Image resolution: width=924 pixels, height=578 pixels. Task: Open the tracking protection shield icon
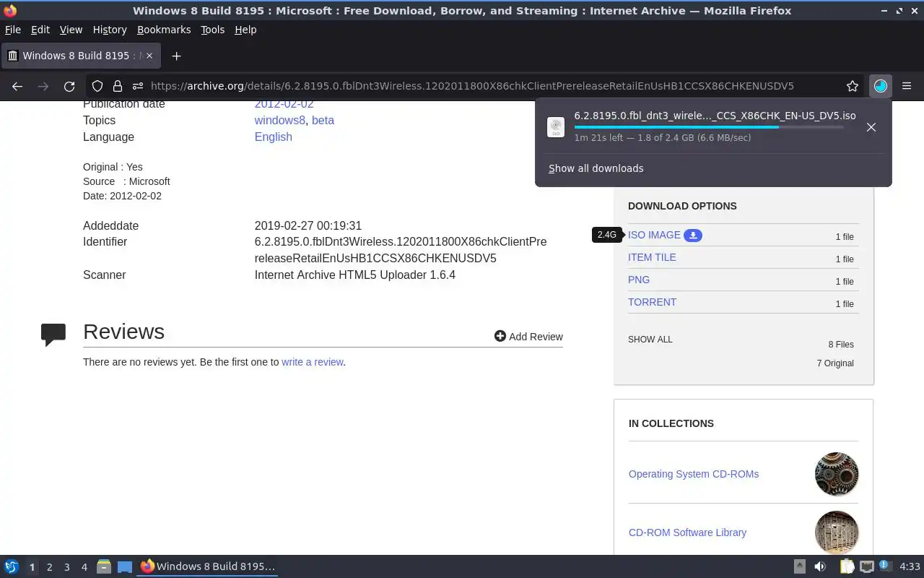click(x=97, y=86)
